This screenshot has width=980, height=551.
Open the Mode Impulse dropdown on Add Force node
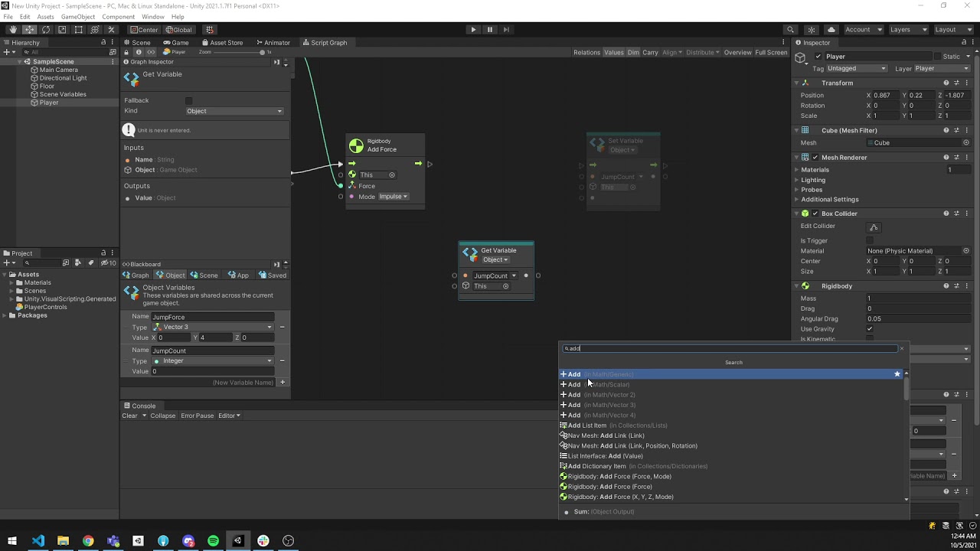(x=394, y=197)
